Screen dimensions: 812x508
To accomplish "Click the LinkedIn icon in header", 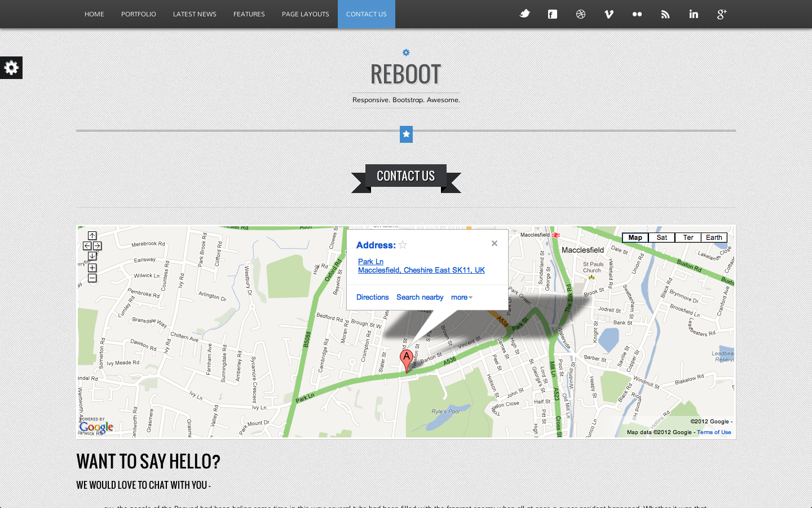I will tap(694, 14).
